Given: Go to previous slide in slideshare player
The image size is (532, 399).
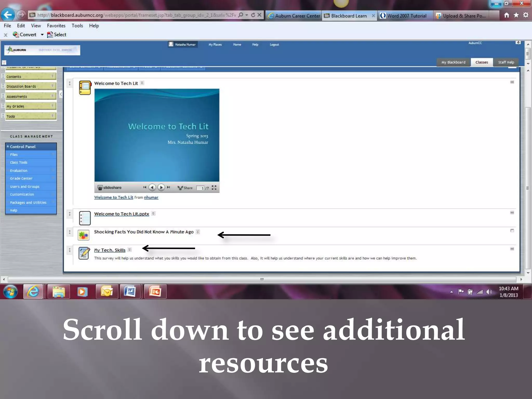Looking at the screenshot, I should 152,187.
